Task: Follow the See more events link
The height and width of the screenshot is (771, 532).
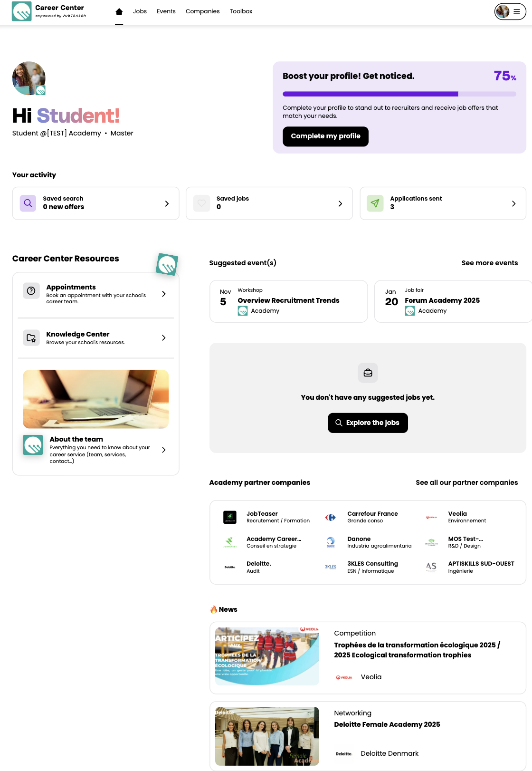Action: [490, 263]
